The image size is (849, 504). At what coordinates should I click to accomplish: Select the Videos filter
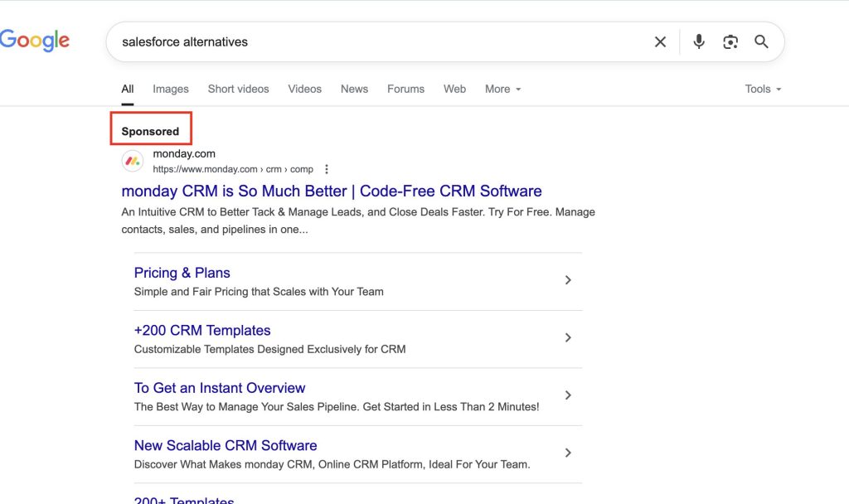[304, 89]
